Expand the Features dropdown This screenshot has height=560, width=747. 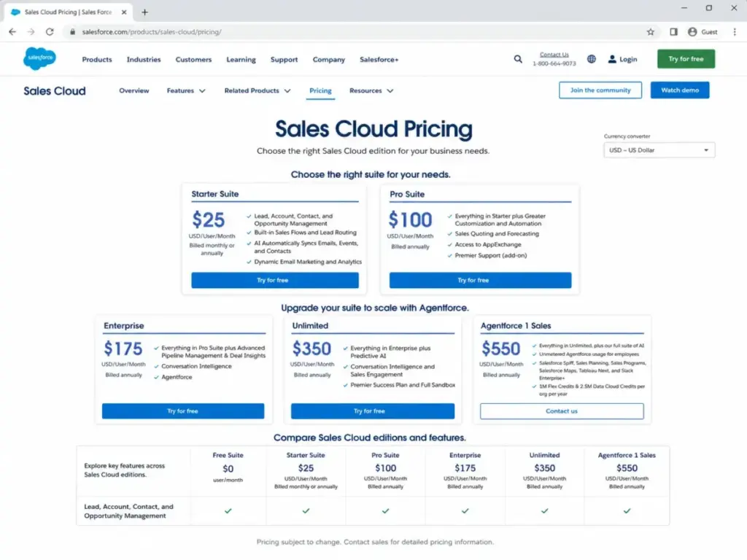(x=186, y=90)
